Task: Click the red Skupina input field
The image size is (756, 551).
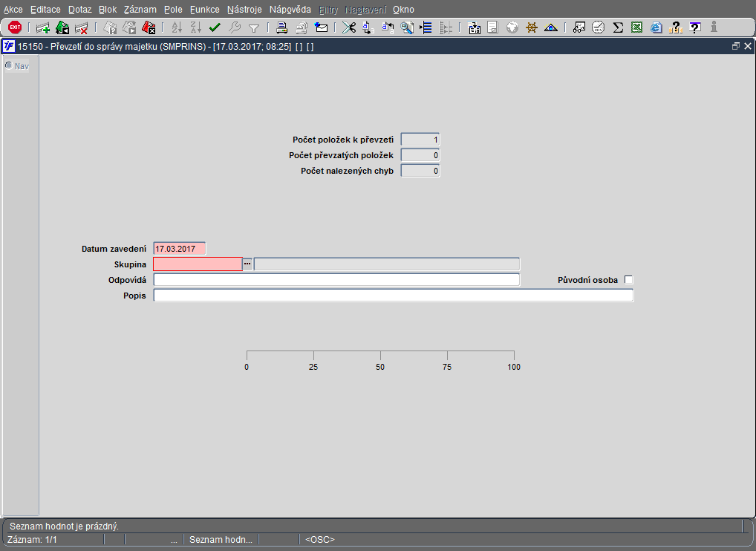Action: pos(198,264)
